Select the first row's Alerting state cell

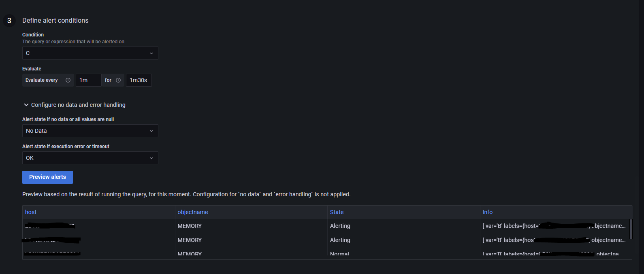[x=340, y=226]
